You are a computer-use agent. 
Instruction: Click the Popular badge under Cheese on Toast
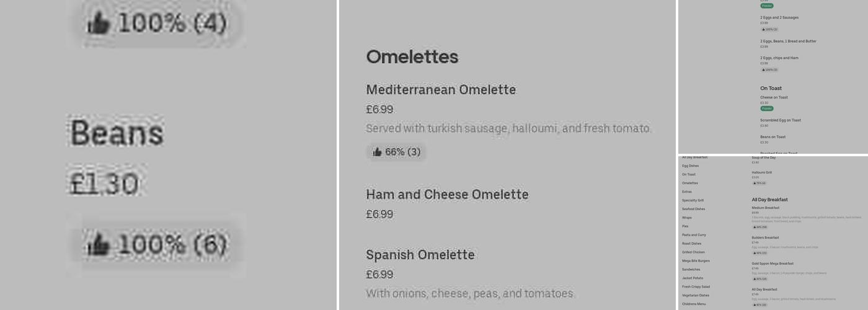pyautogui.click(x=767, y=108)
